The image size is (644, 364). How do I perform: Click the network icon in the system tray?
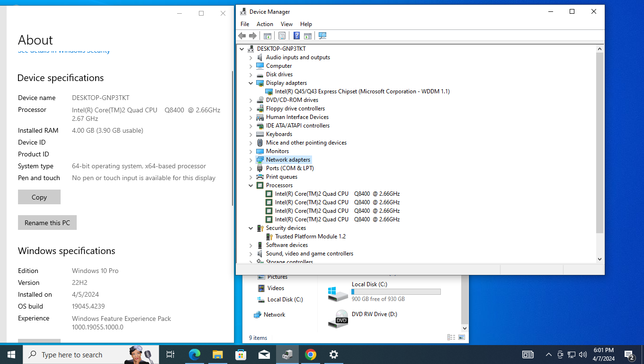(572, 355)
